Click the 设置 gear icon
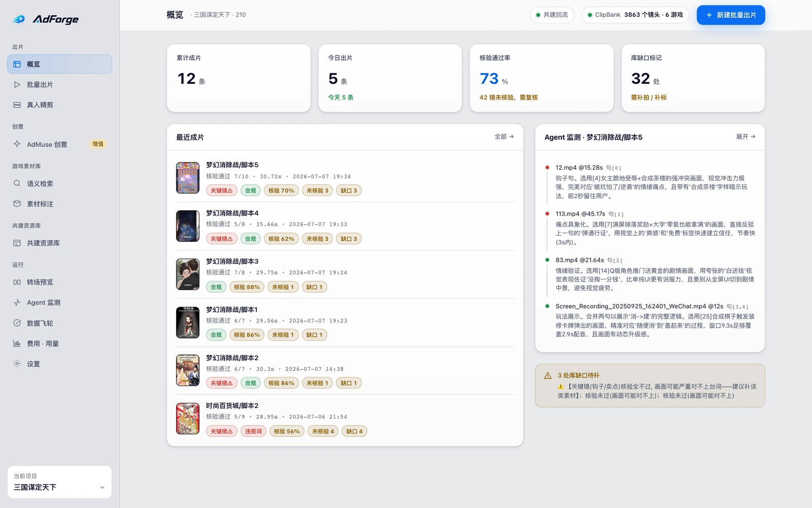Image resolution: width=812 pixels, height=508 pixels. tap(17, 364)
